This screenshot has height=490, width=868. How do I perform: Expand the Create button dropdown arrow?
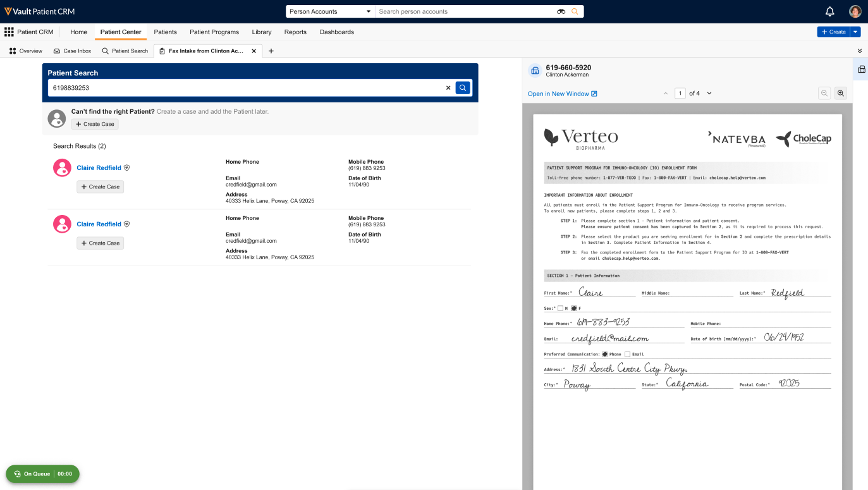855,32
